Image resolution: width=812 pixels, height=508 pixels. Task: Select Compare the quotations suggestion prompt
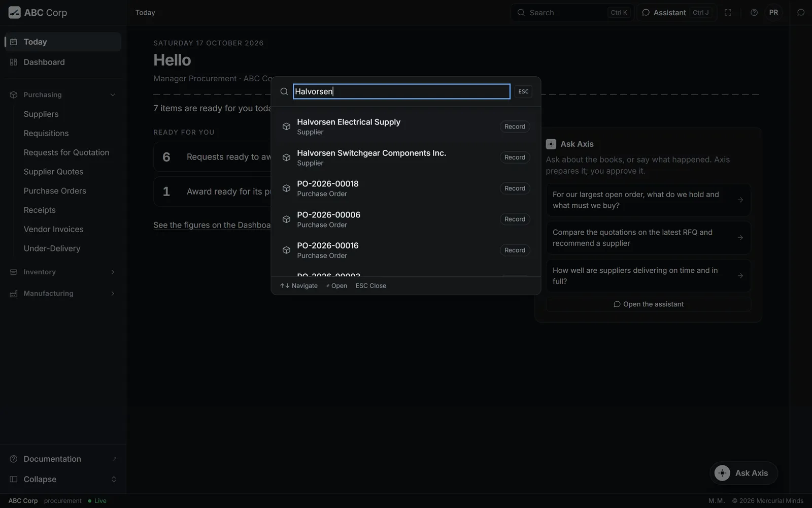point(648,238)
